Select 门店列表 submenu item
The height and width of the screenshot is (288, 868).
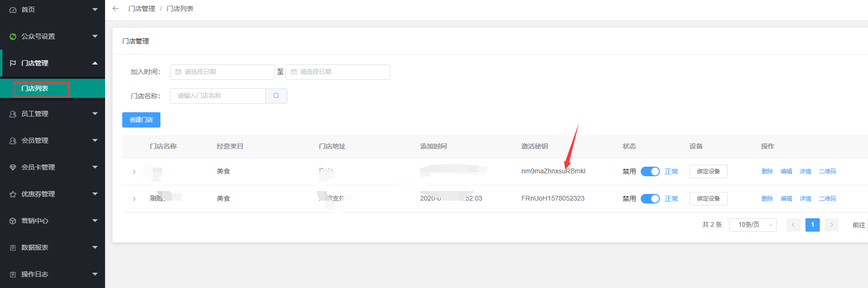coord(53,88)
